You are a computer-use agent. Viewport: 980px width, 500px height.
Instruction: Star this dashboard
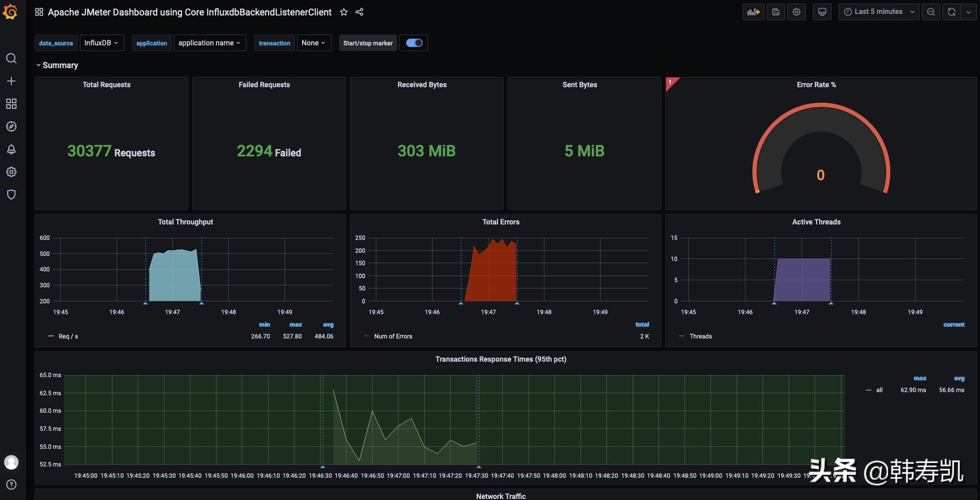(x=343, y=12)
